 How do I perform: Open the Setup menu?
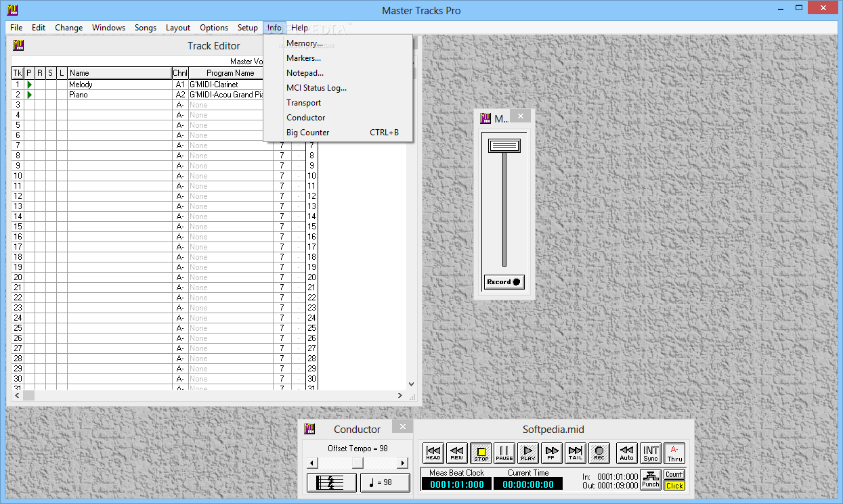[x=248, y=28]
